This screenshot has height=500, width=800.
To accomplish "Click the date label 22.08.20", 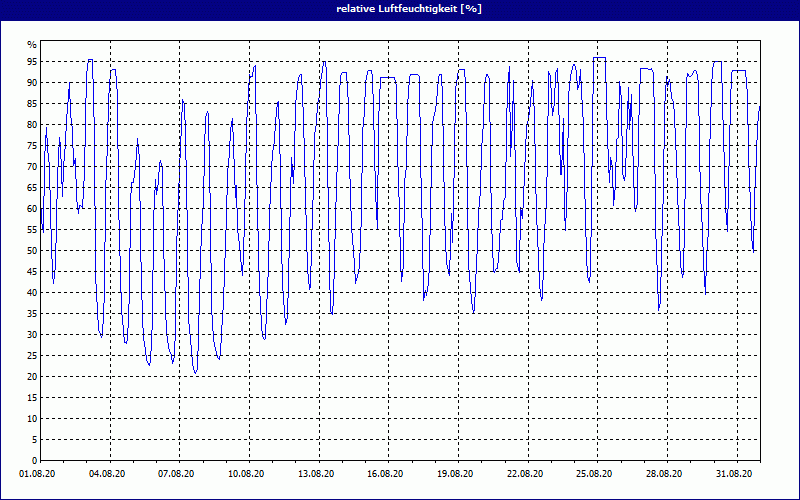I will [525, 474].
